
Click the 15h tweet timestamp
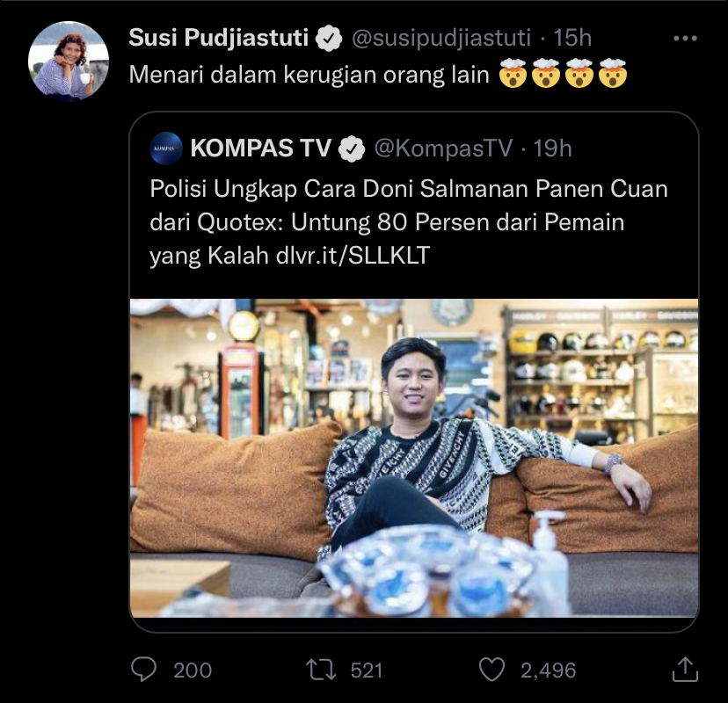point(572,39)
